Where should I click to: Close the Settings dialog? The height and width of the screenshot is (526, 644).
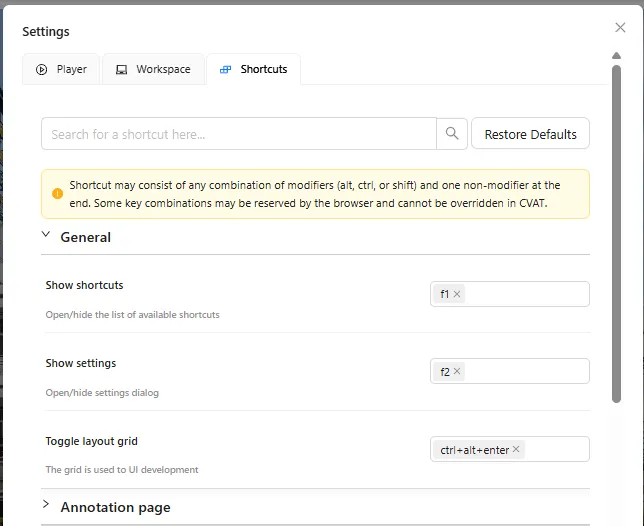(620, 28)
